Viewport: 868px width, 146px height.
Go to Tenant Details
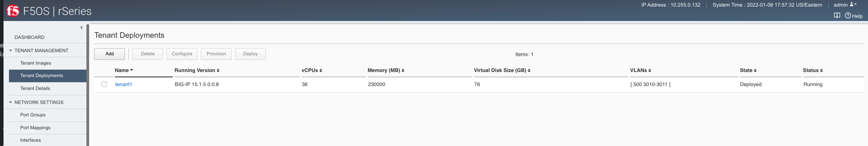(35, 88)
